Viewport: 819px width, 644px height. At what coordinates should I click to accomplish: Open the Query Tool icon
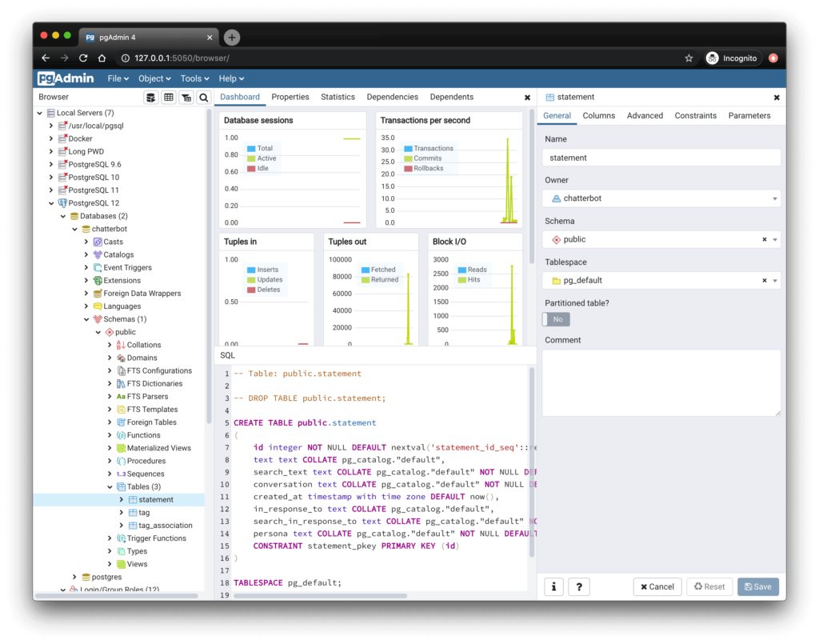[x=151, y=97]
